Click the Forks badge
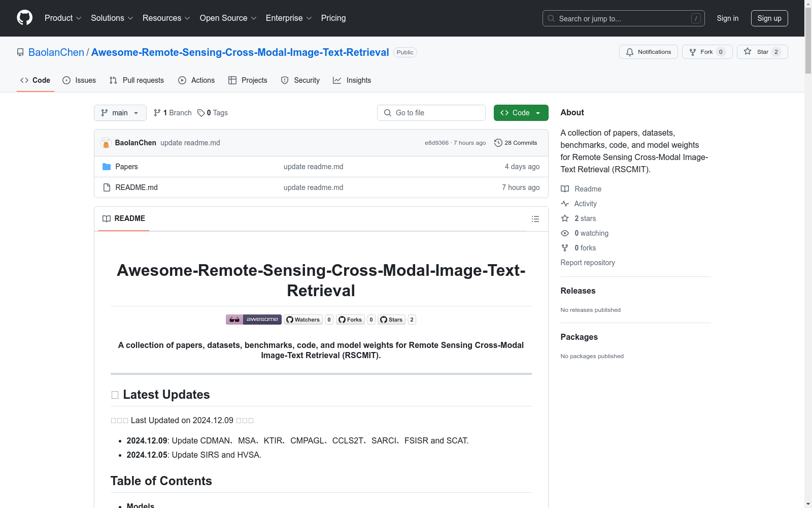 pos(350,320)
